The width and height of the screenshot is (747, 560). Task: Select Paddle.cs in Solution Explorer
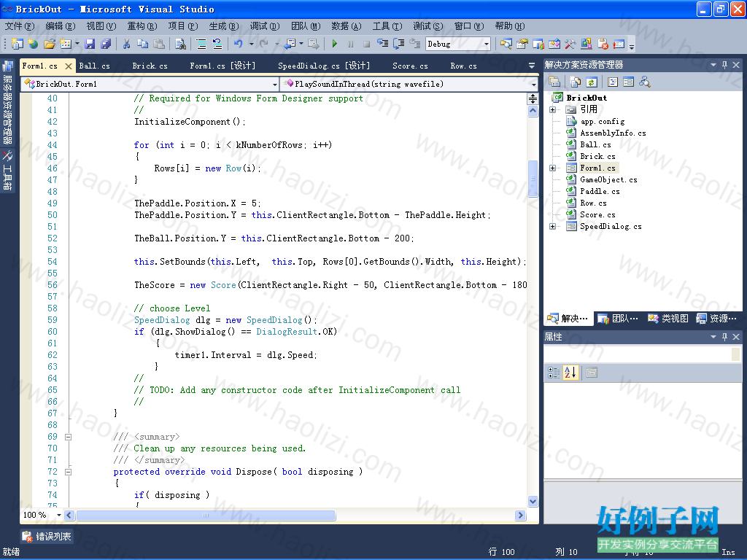(x=600, y=192)
